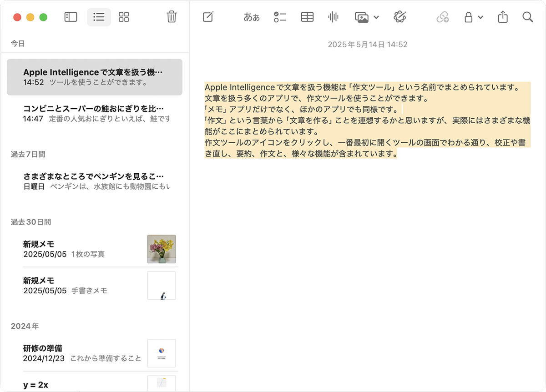Click the handwritten penguin thumbnail

coord(162,286)
